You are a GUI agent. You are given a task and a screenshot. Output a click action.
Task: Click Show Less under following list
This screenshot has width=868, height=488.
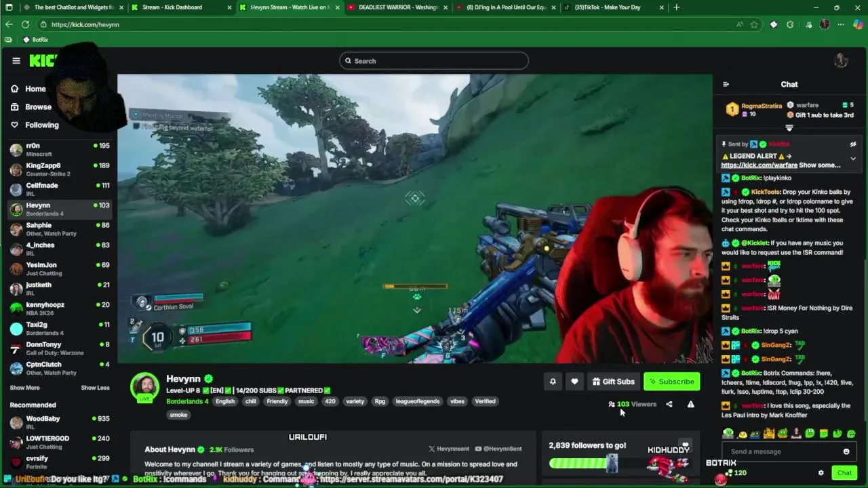95,388
